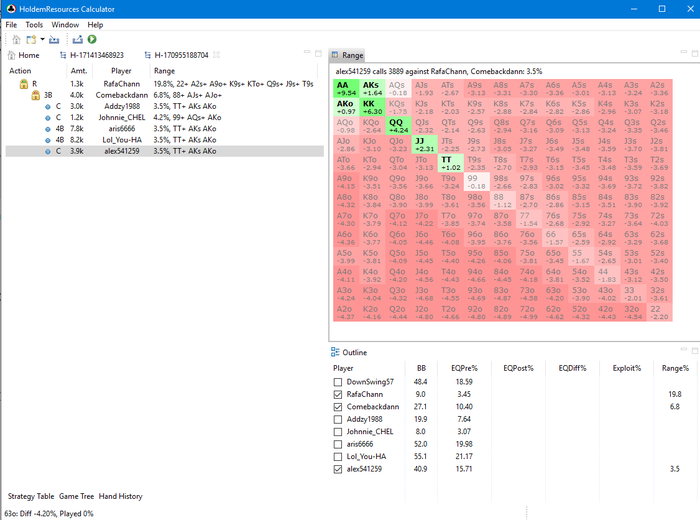Open the Window menu

[x=65, y=25]
